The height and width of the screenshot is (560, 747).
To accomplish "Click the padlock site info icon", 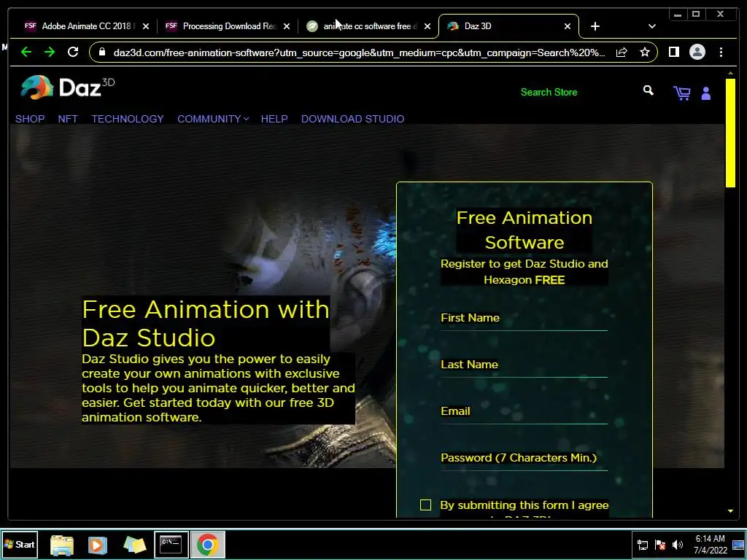I will (102, 52).
